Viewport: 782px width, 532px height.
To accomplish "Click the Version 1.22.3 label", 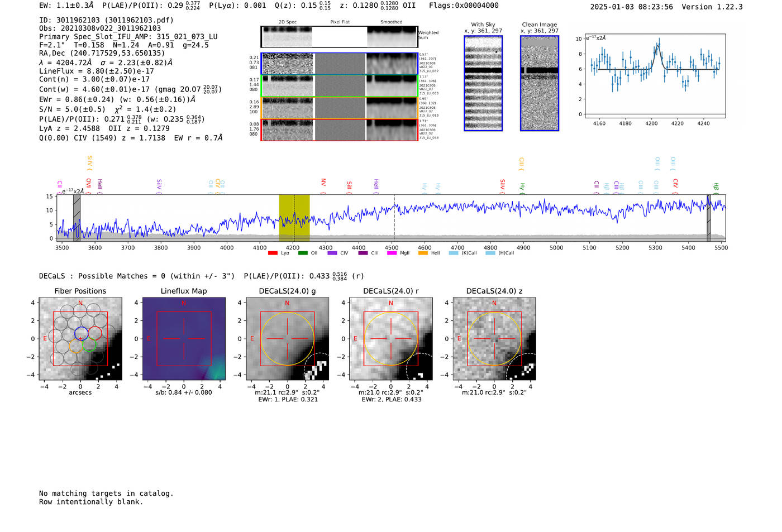I will [712, 7].
